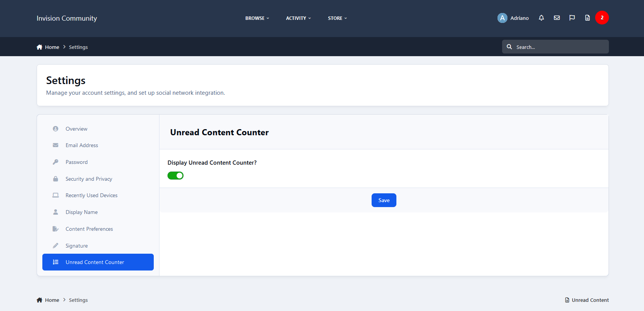Click the Security and Privacy lock icon
This screenshot has width=644, height=311.
[x=56, y=179]
